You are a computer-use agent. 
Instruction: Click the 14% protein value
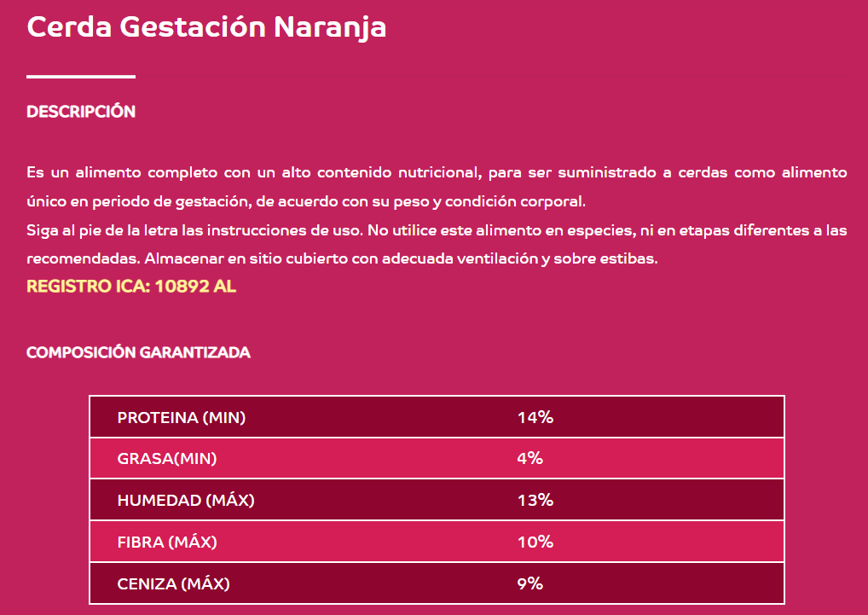[535, 417]
